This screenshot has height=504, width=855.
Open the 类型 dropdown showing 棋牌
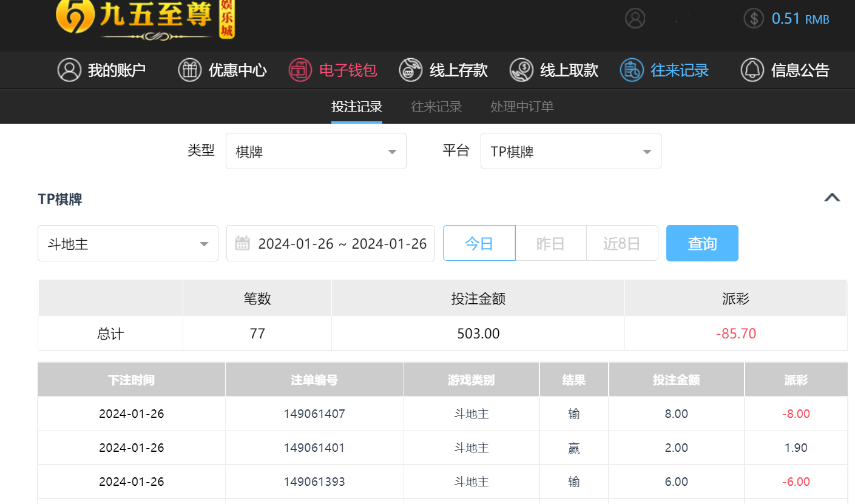point(316,152)
